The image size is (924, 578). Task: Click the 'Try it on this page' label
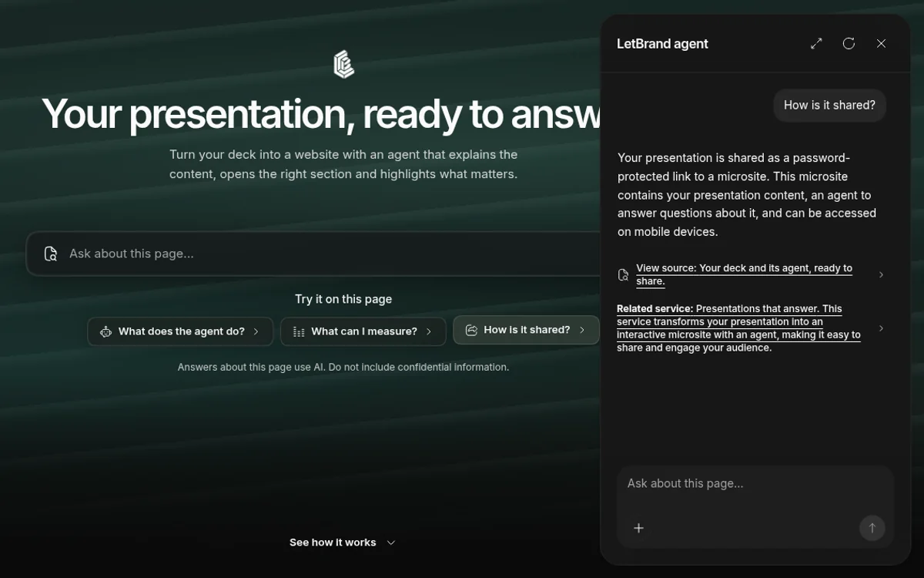pos(343,299)
